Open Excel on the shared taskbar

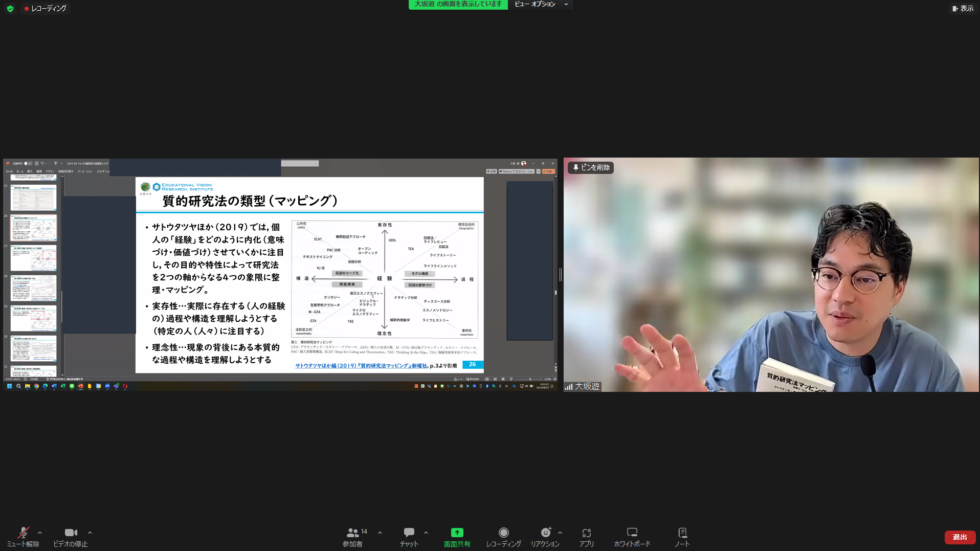click(x=63, y=386)
